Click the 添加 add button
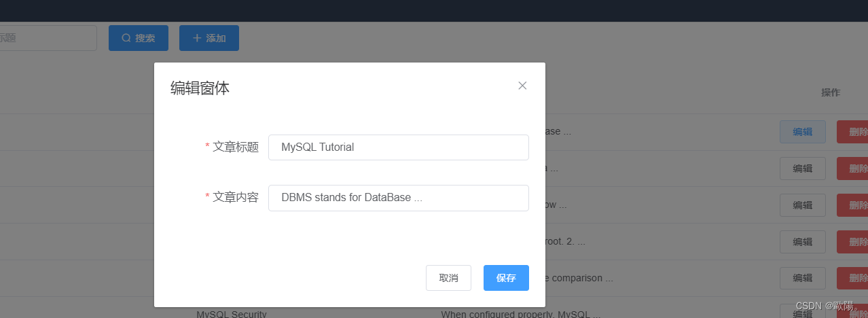 [x=209, y=38]
